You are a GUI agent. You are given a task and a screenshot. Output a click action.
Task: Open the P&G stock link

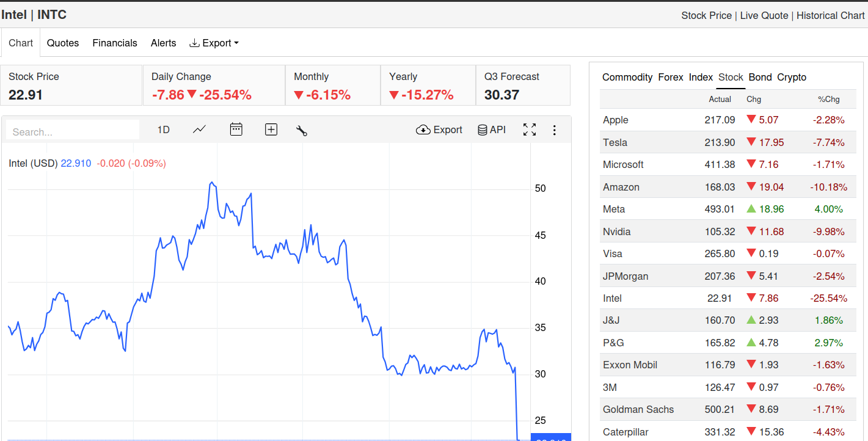613,343
